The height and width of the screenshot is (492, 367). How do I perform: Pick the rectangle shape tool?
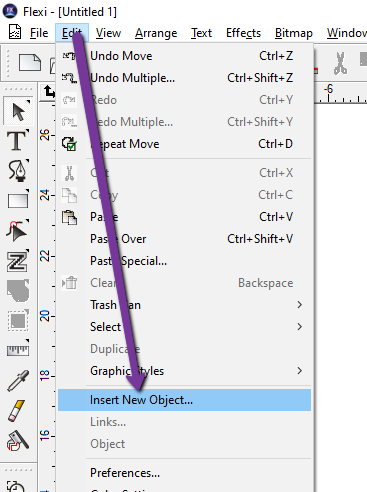(x=18, y=200)
